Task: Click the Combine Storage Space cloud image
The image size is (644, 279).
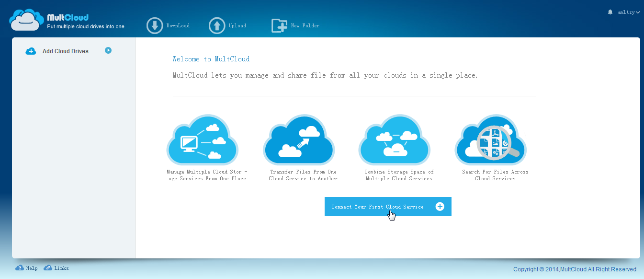Action: pyautogui.click(x=395, y=140)
